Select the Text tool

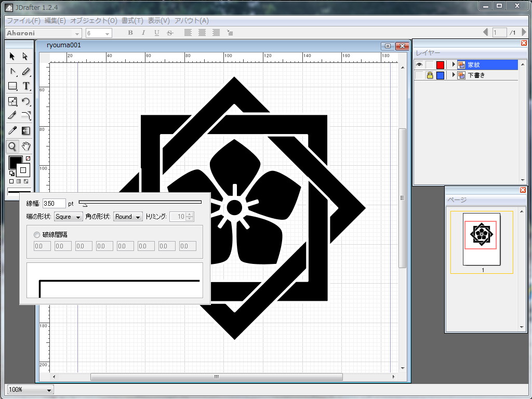point(25,86)
